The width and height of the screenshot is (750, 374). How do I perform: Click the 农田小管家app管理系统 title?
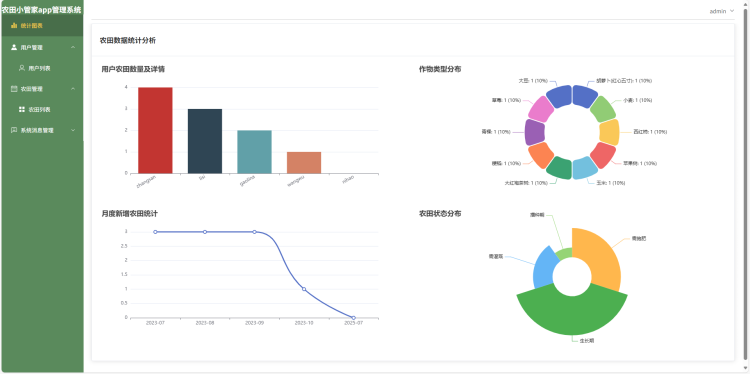point(42,10)
